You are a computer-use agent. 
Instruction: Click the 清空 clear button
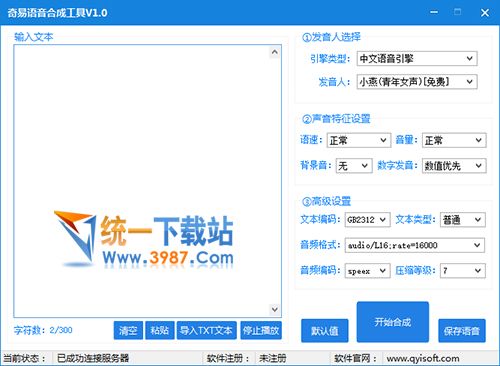click(128, 330)
